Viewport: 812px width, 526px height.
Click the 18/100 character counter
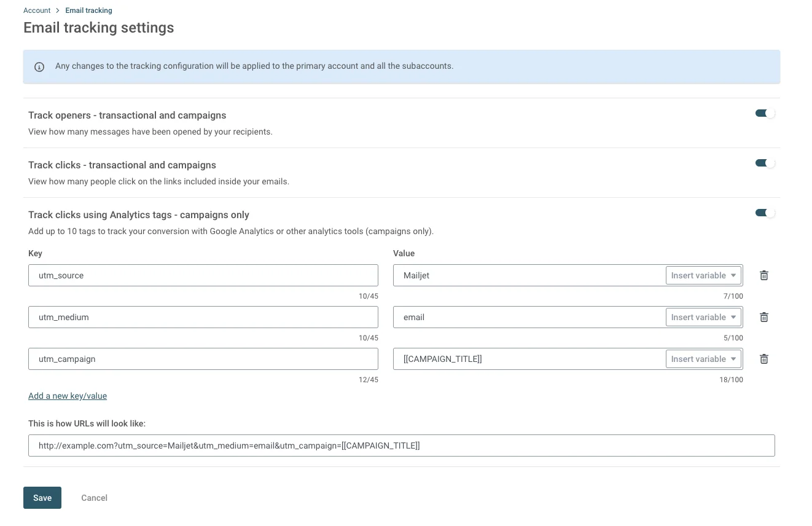pyautogui.click(x=731, y=380)
